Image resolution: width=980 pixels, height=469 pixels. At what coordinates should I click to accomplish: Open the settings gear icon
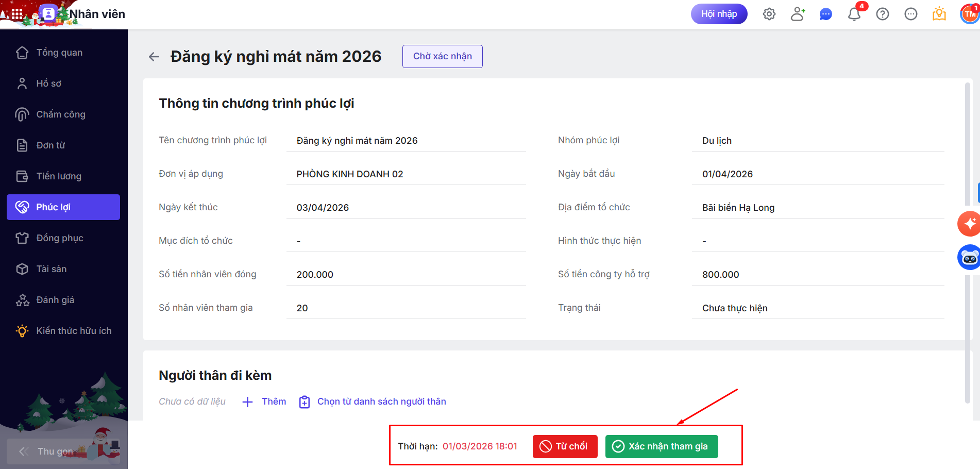[769, 14]
